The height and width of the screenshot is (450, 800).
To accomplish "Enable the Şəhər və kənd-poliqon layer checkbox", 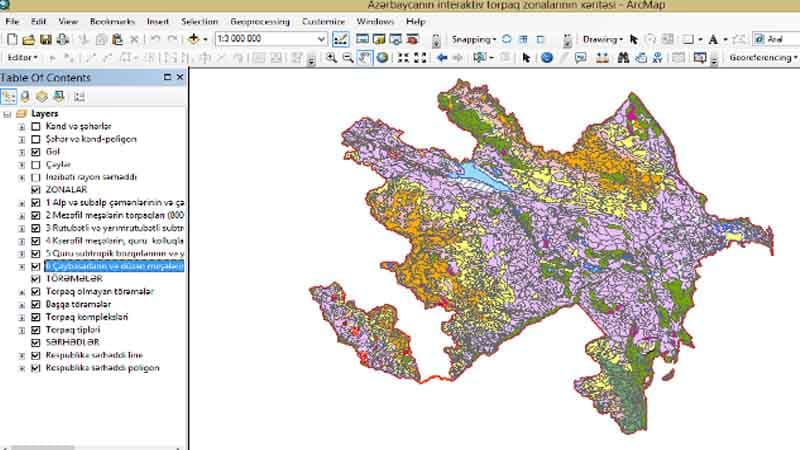I will 36,139.
